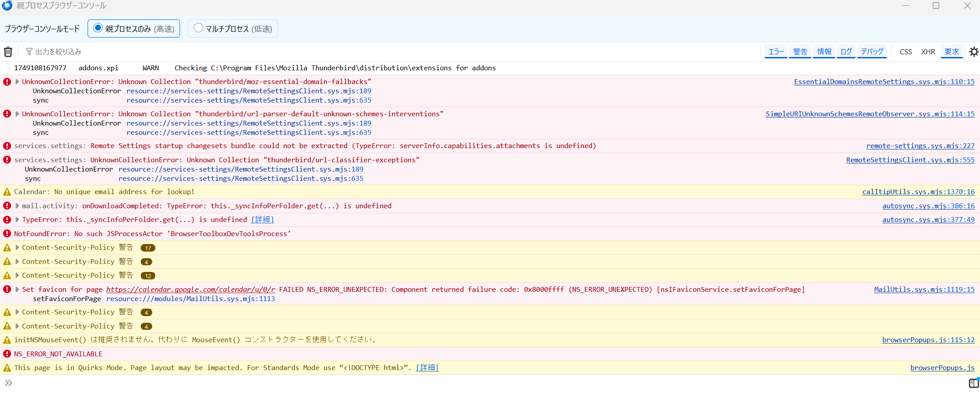Click the console input prompt chevron

pyautogui.click(x=8, y=383)
